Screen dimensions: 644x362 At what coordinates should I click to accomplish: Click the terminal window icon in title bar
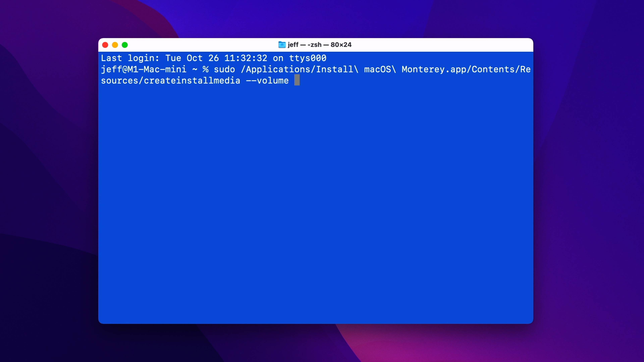[x=281, y=45]
